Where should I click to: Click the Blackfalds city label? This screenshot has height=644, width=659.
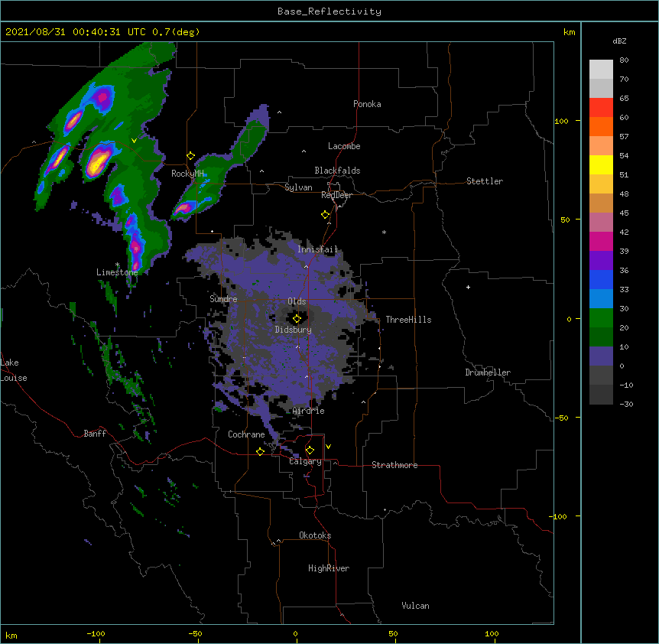[337, 171]
